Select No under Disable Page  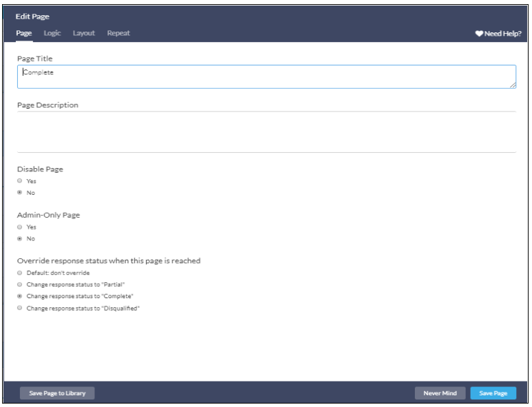click(20, 192)
